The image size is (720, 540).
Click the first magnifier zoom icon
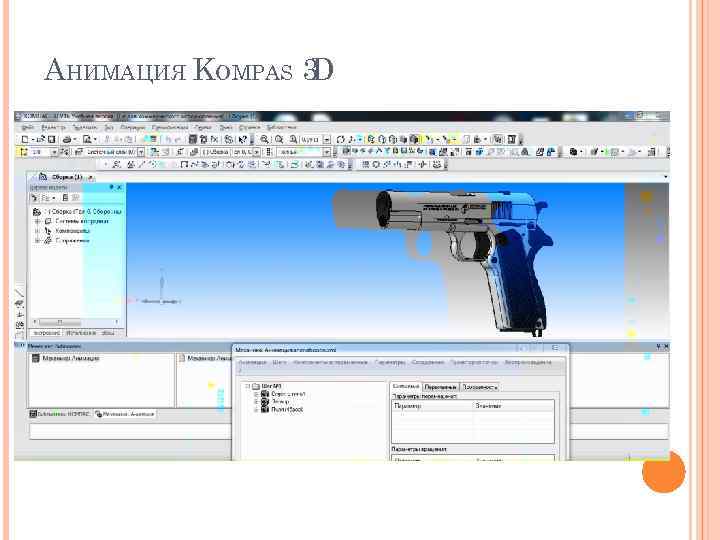[x=264, y=139]
